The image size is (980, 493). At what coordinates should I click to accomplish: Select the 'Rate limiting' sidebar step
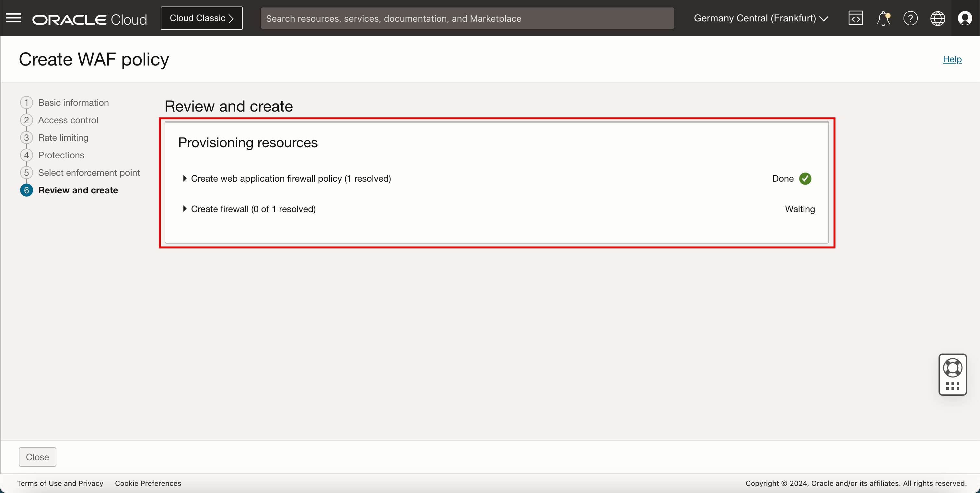pos(63,138)
